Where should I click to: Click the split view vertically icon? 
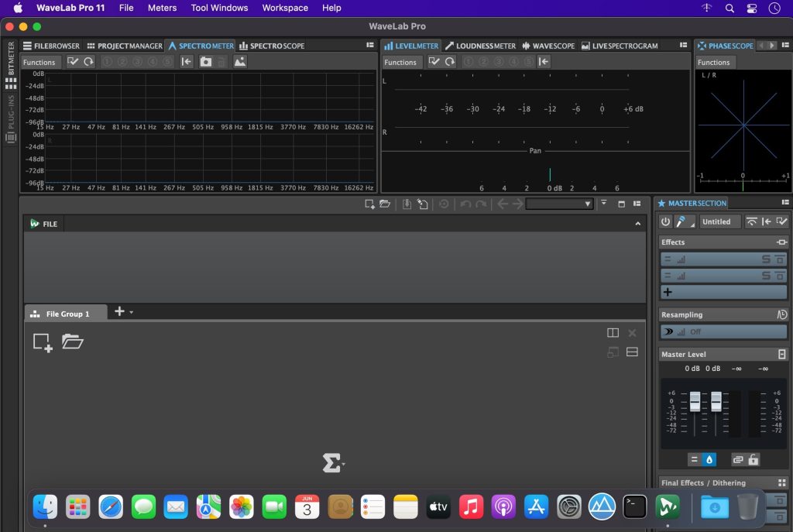[613, 333]
